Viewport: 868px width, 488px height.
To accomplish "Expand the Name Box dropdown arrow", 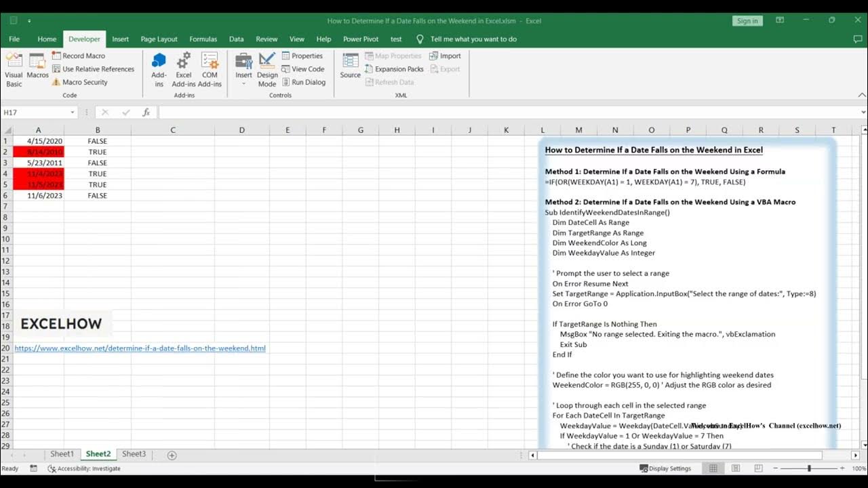I will tap(73, 113).
